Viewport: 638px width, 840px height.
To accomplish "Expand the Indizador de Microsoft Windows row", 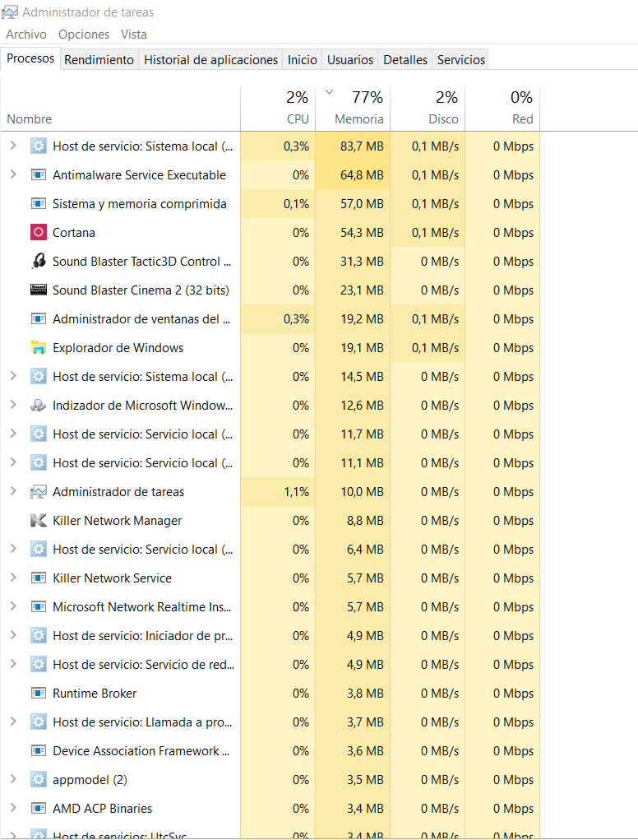I will pyautogui.click(x=13, y=405).
